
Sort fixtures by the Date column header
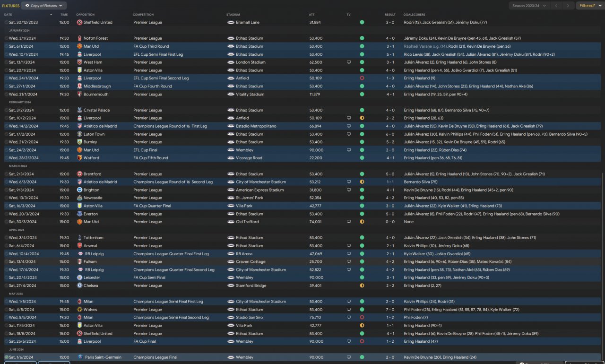(x=8, y=15)
